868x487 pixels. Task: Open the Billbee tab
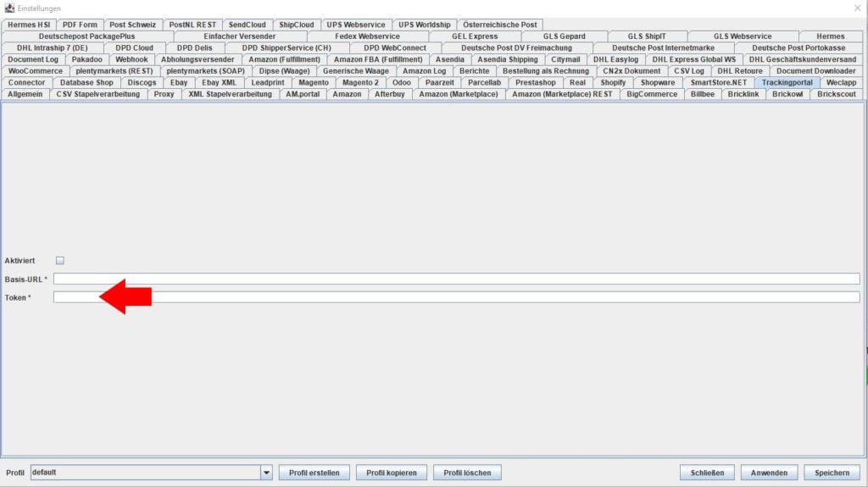coord(703,94)
